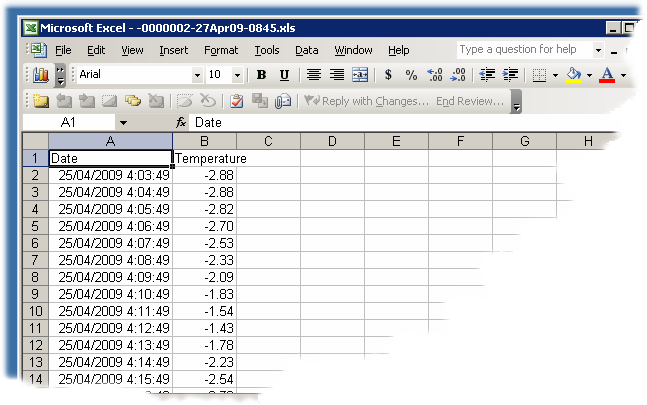647x405 pixels.
Task: Expand the Borders dropdown arrow
Action: (555, 75)
